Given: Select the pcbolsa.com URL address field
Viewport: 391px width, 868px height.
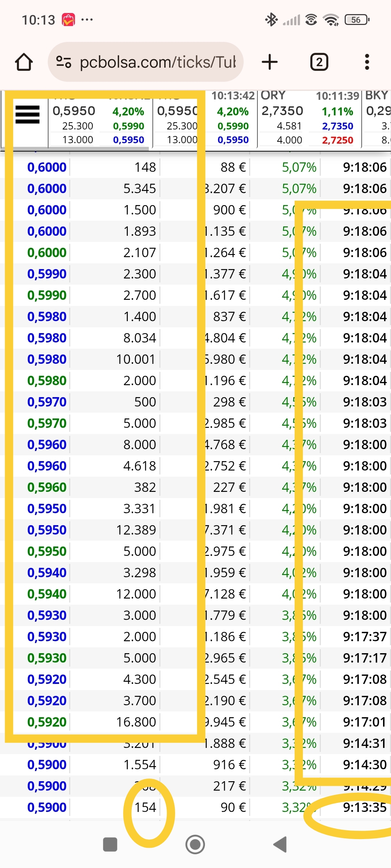Looking at the screenshot, I should point(146,62).
